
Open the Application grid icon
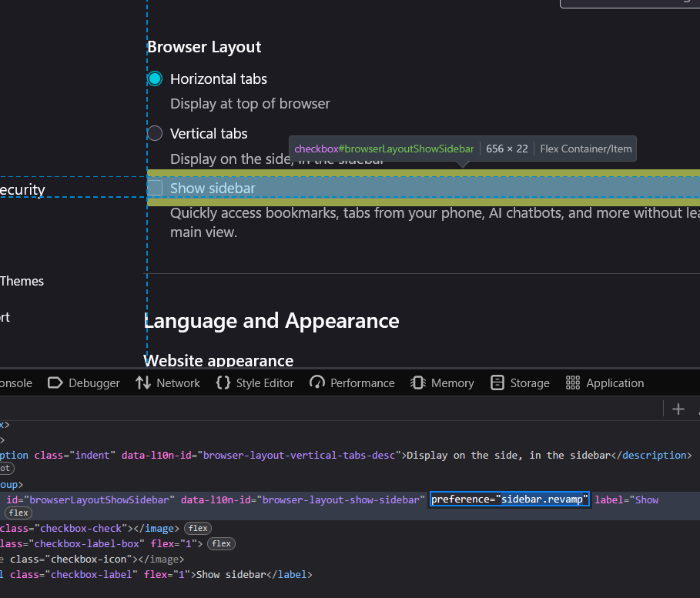(572, 383)
